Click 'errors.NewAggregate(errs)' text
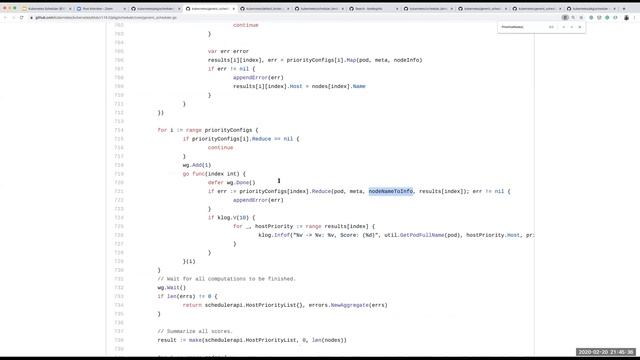Screen dimensions: 640x360 point(348,305)
